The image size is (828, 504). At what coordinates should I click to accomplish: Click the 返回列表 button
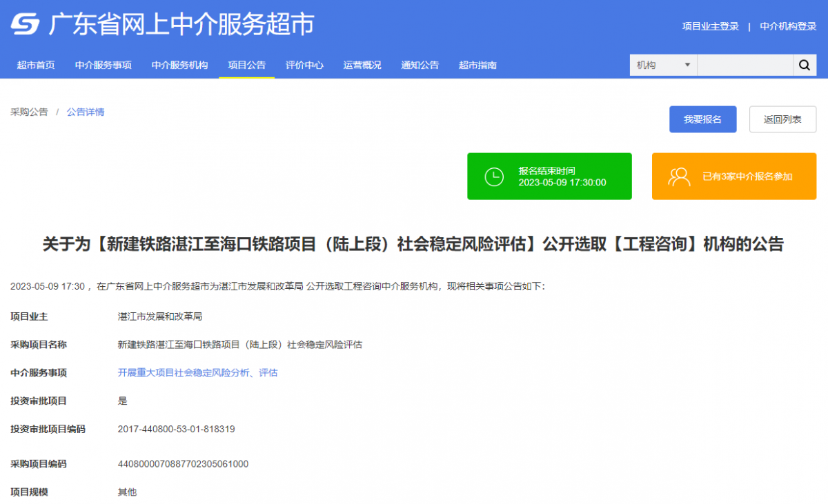point(782,119)
